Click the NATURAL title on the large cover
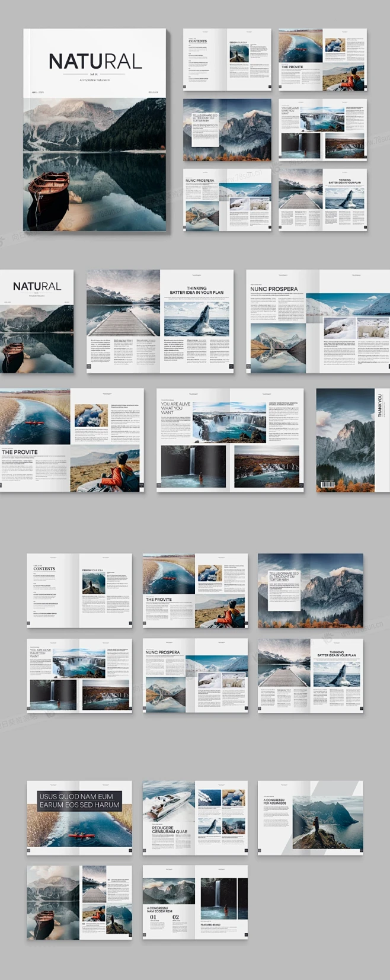 [x=95, y=62]
